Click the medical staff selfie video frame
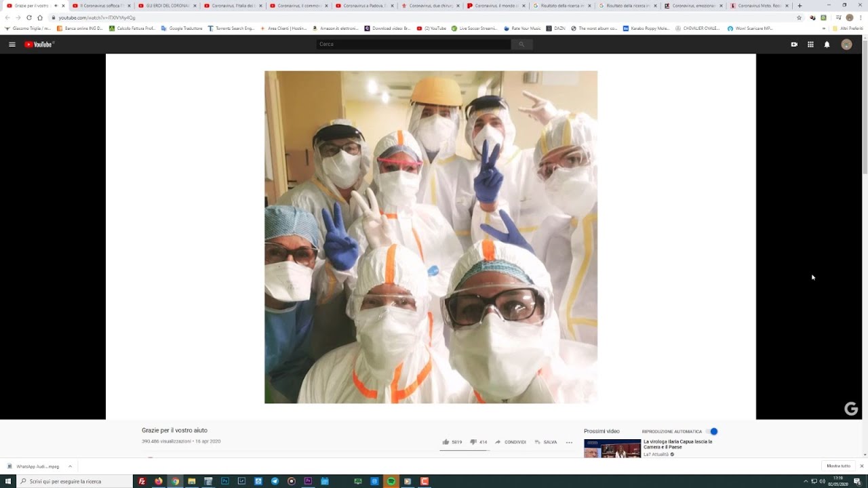 tap(431, 237)
